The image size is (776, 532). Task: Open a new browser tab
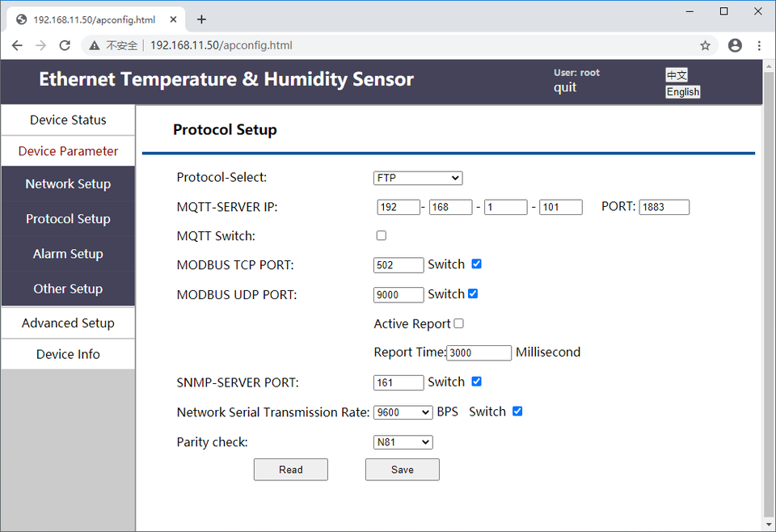pyautogui.click(x=201, y=19)
